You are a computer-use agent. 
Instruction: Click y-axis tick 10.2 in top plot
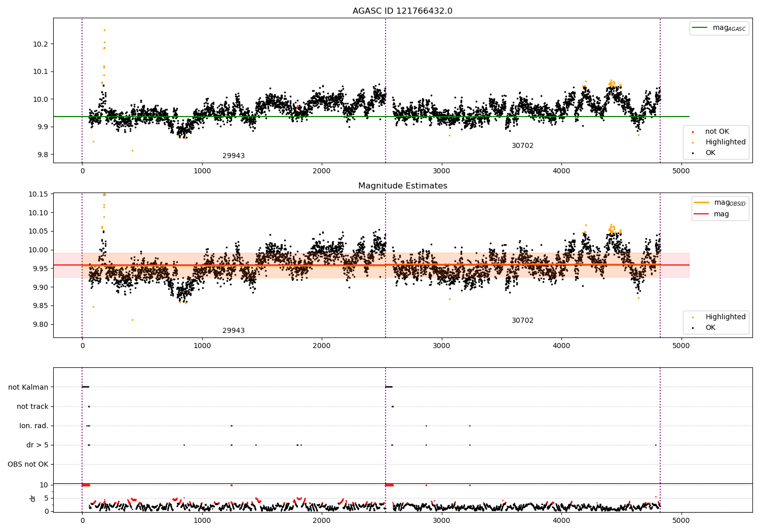pyautogui.click(x=40, y=44)
